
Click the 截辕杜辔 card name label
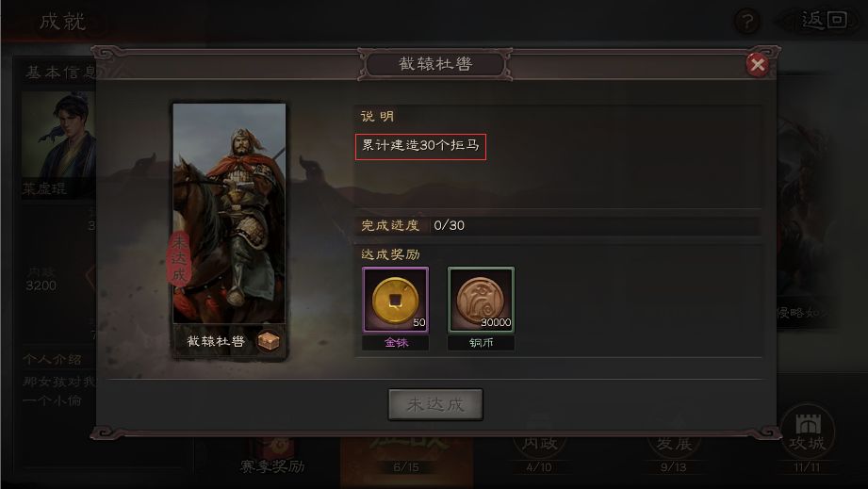coord(215,341)
